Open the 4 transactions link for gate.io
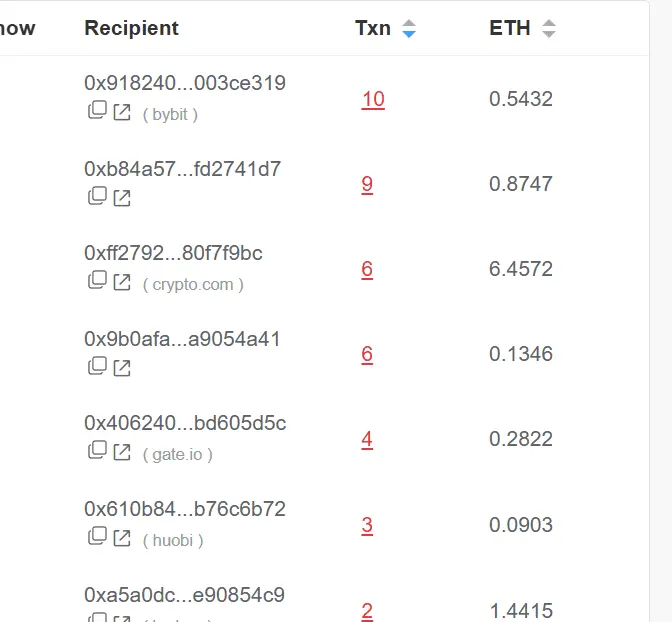This screenshot has height=622, width=672. pyautogui.click(x=367, y=439)
